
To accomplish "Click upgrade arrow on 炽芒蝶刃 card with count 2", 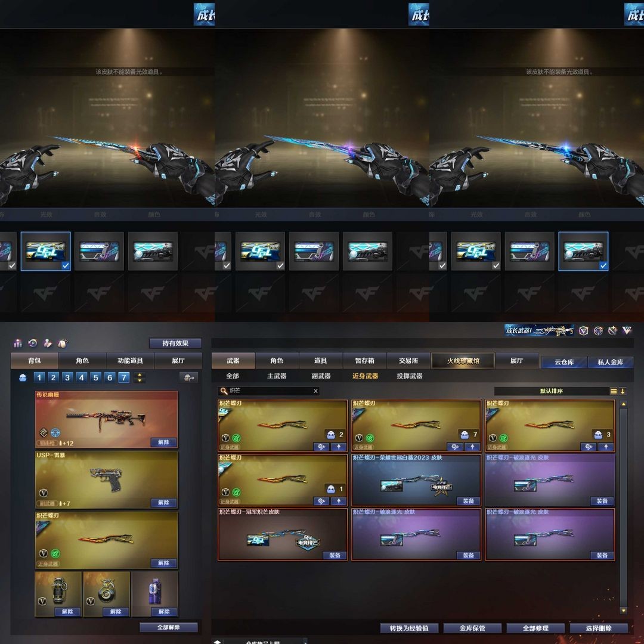I will pos(339,447).
